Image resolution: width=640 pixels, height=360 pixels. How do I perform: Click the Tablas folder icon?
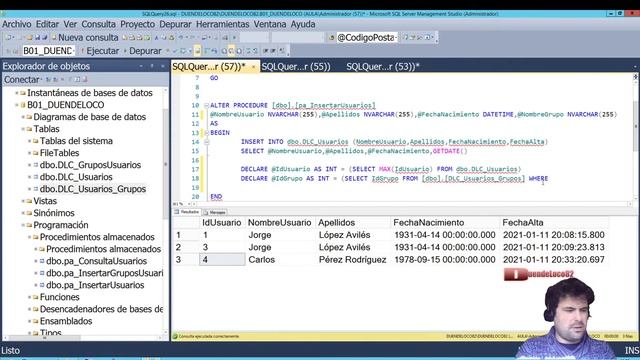[x=29, y=129]
